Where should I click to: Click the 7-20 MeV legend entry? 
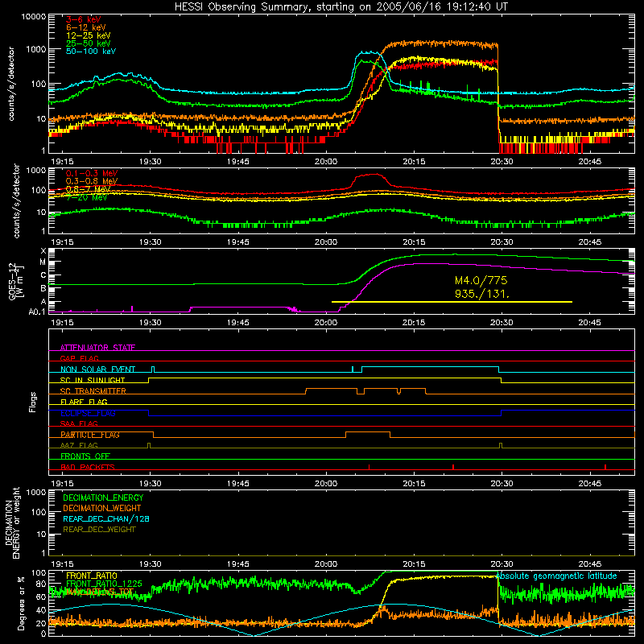(86, 197)
